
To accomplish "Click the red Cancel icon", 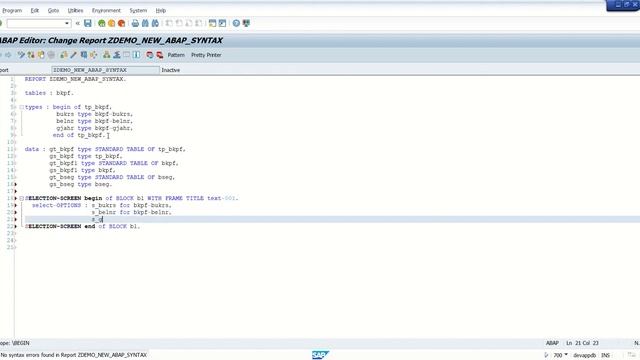I will pyautogui.click(x=121, y=23).
